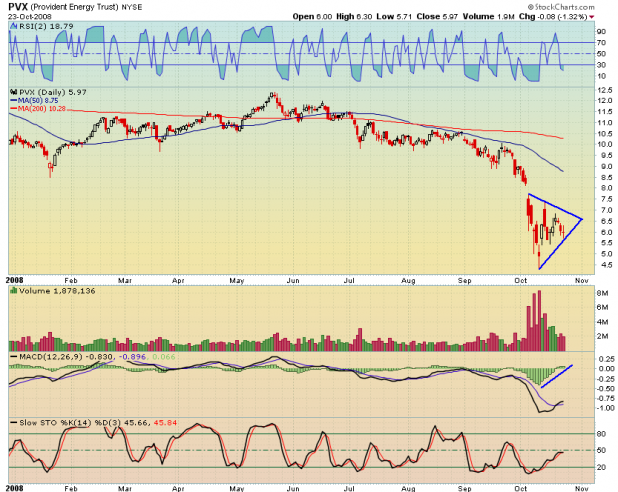
Task: Click the candlestick icon beside PVX (Daily)
Action: 13,92
